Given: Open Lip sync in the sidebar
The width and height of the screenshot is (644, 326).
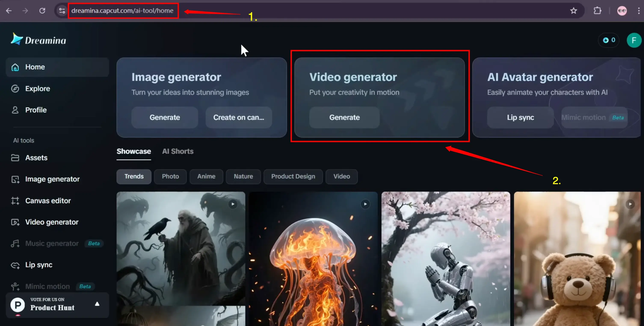Looking at the screenshot, I should click(58, 265).
